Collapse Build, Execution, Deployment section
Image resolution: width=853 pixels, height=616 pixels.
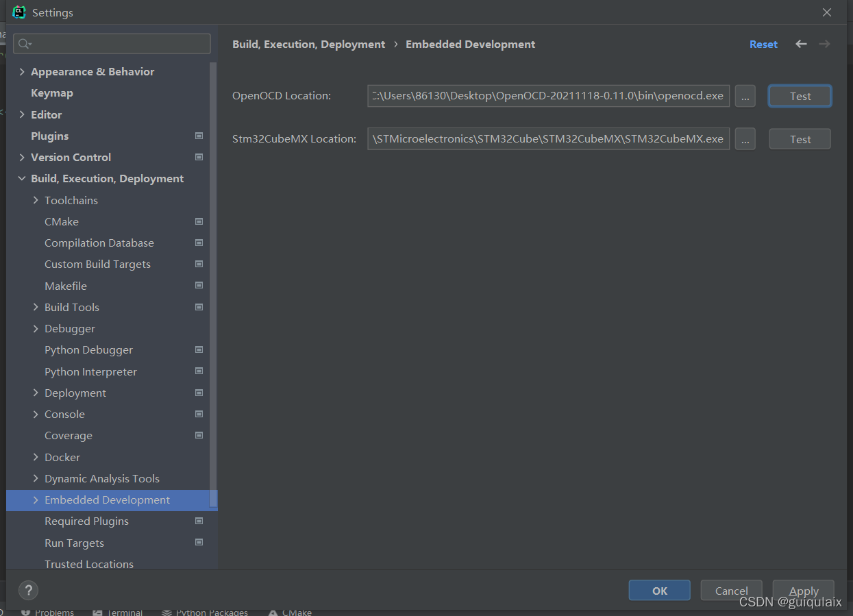22,178
